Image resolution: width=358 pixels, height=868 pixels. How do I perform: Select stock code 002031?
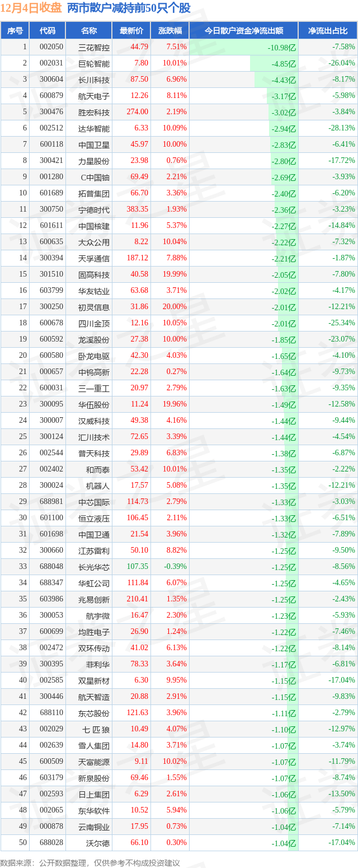click(51, 63)
